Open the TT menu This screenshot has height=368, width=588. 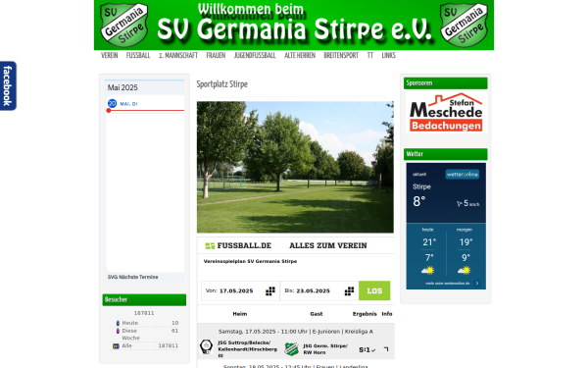pyautogui.click(x=370, y=56)
